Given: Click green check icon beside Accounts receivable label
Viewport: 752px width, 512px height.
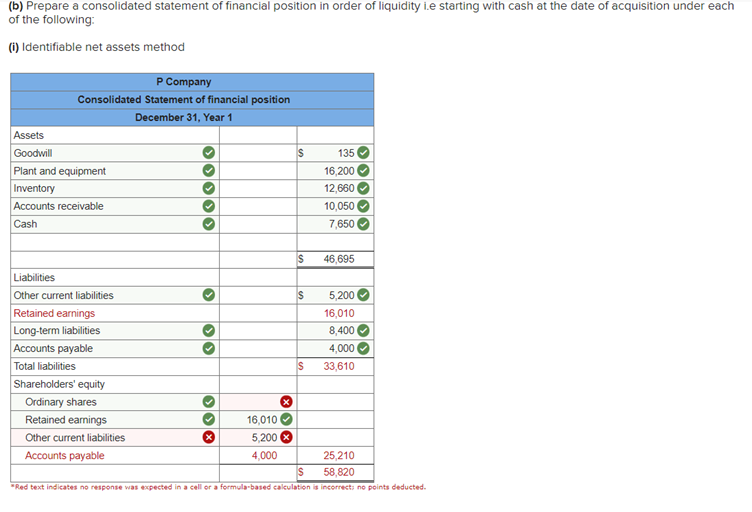Looking at the screenshot, I should point(209,206).
